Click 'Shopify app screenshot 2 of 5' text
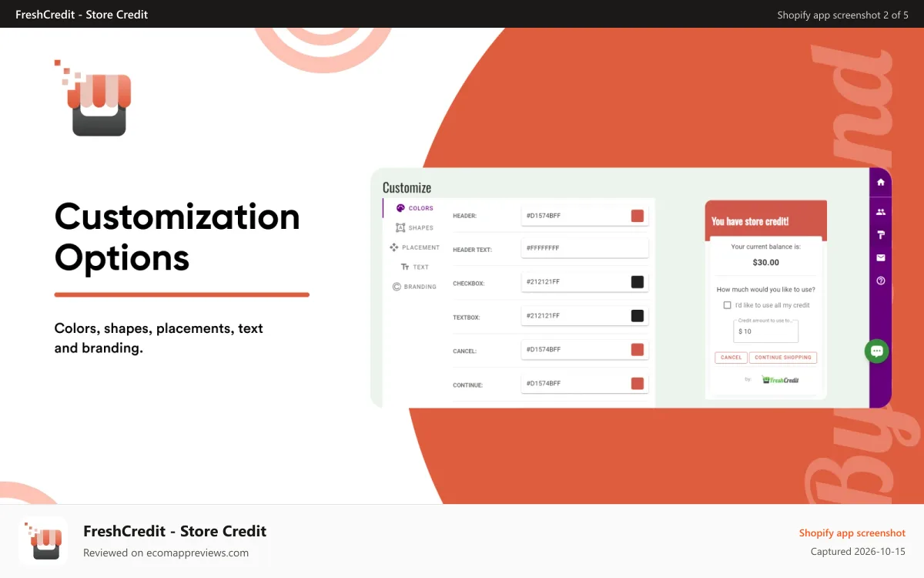 (843, 15)
